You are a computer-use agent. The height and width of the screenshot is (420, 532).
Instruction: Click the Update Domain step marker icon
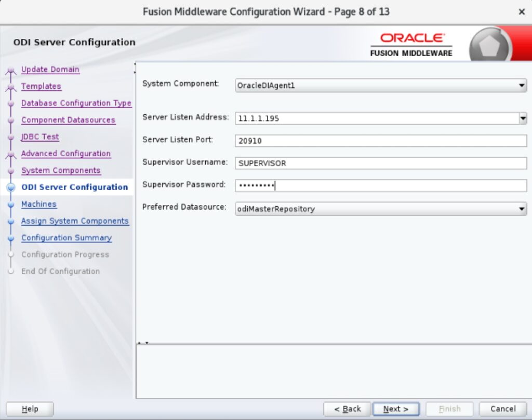[11, 70]
